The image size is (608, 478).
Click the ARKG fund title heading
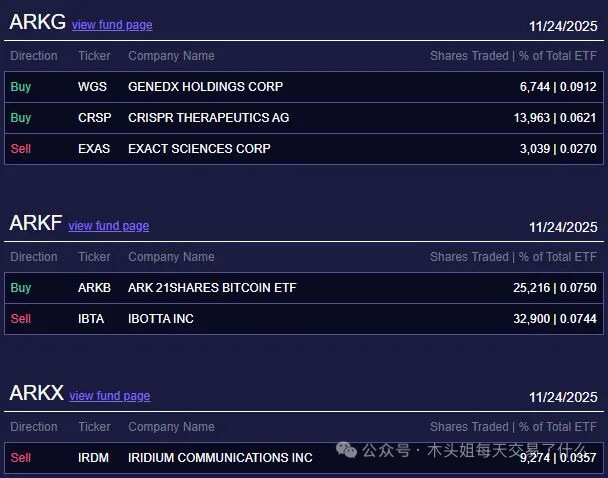[37, 22]
